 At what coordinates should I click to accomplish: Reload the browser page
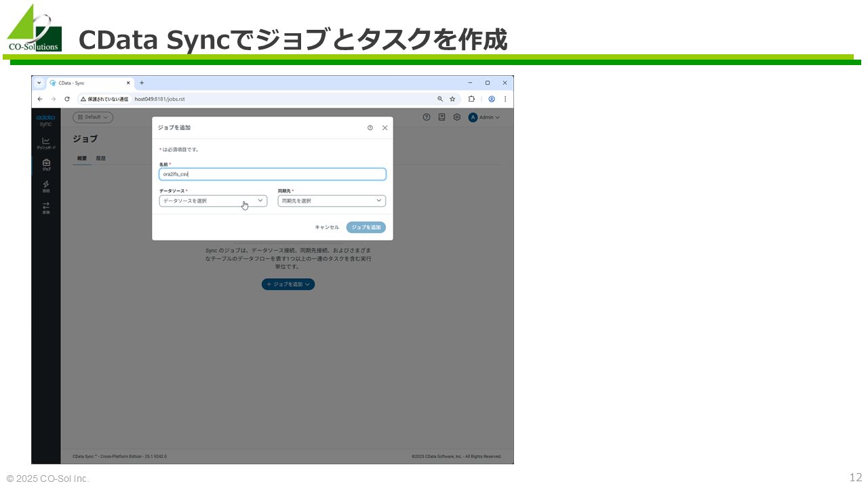click(66, 99)
